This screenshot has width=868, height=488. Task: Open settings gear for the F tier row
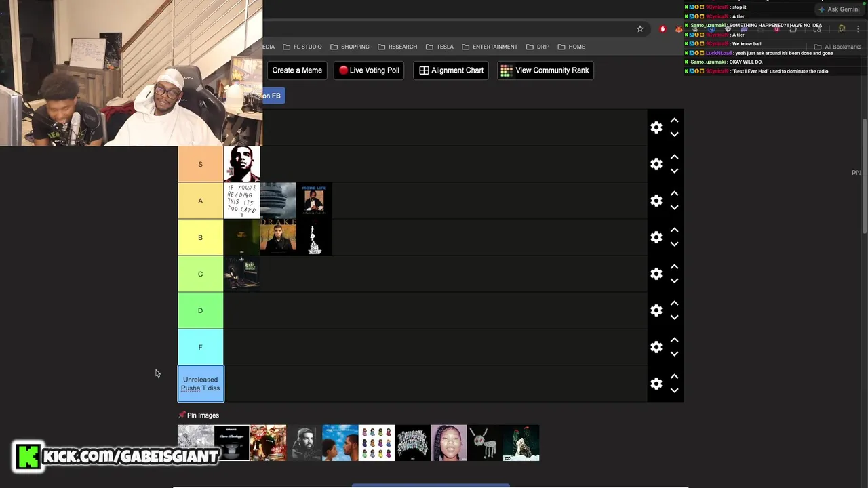(x=656, y=347)
